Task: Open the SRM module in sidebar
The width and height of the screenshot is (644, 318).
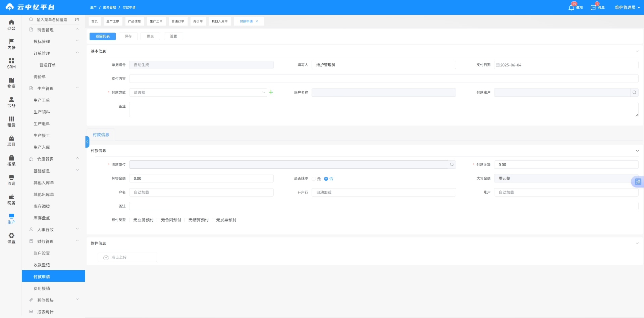Action: pos(11,63)
